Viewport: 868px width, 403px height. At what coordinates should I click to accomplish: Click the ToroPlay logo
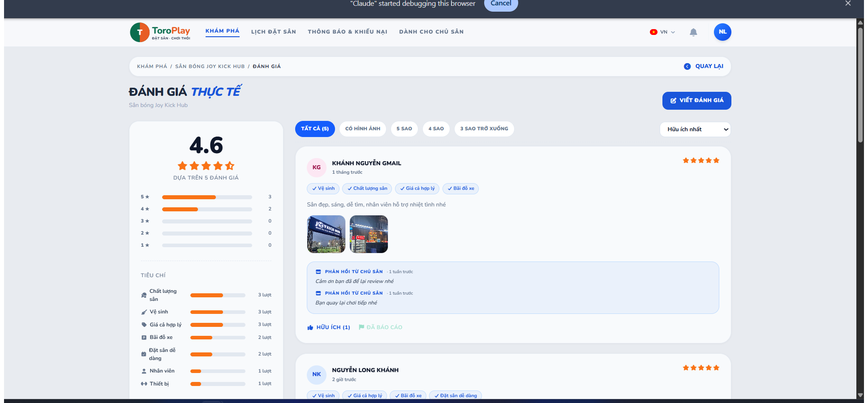pyautogui.click(x=160, y=32)
